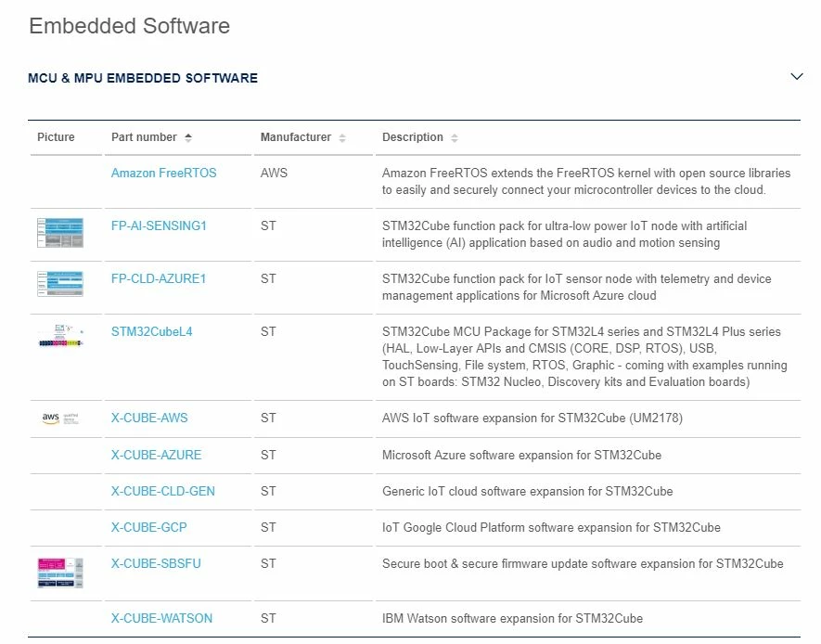Click the MCU & MPU EMBEDDED SOFTWARE heading
Screen dimensions: 821x644
tap(143, 78)
